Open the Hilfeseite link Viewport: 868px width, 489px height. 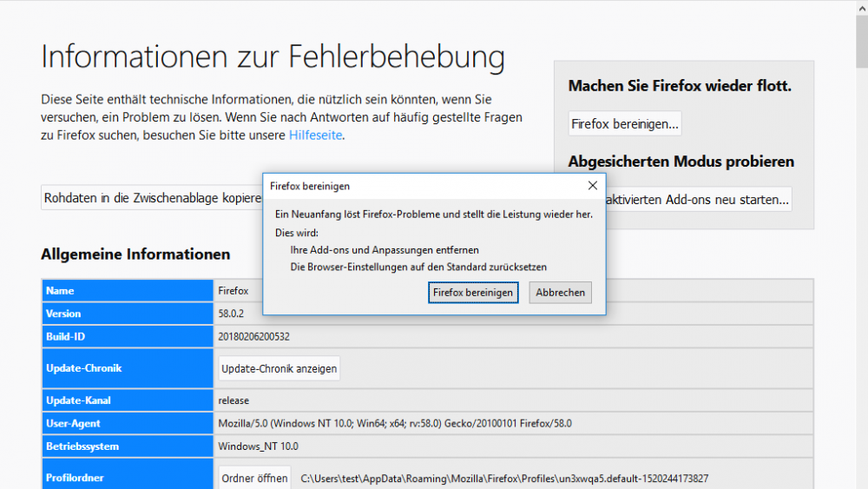click(x=315, y=135)
